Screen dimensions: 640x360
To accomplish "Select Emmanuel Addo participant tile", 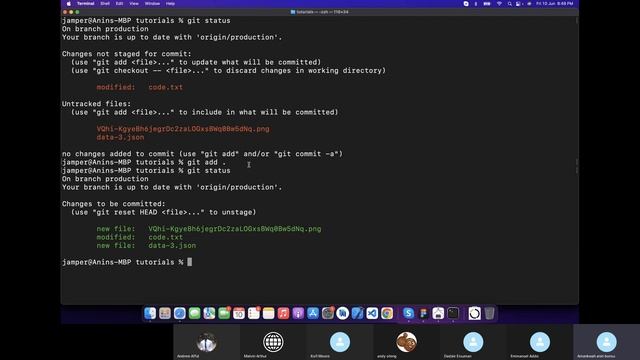I will click(x=540, y=342).
